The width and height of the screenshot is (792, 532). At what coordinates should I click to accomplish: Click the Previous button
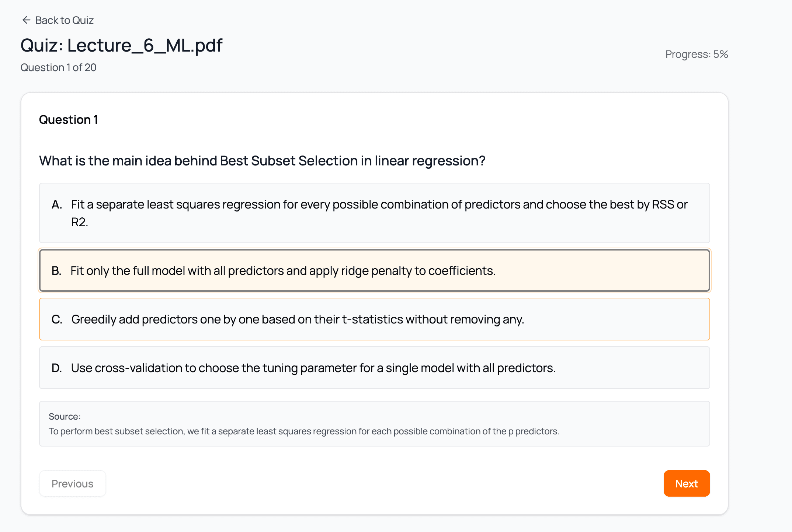(73, 483)
